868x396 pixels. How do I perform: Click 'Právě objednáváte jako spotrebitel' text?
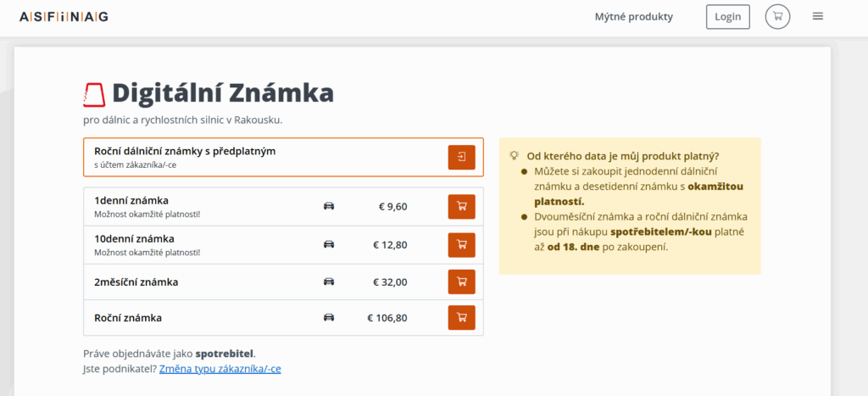click(x=170, y=354)
